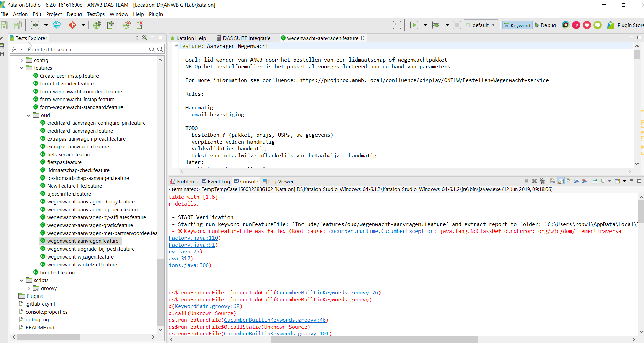Click the red Git icon
644x343 pixels.
[73, 25]
